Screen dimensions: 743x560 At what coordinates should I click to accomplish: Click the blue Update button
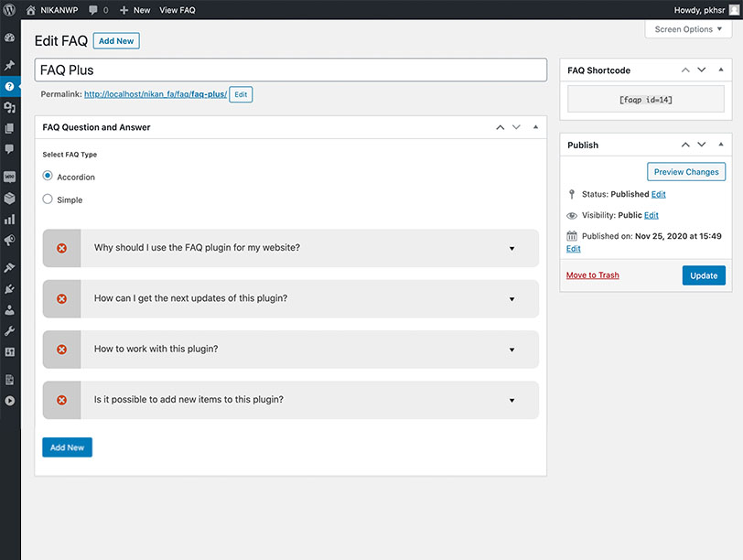coord(704,275)
